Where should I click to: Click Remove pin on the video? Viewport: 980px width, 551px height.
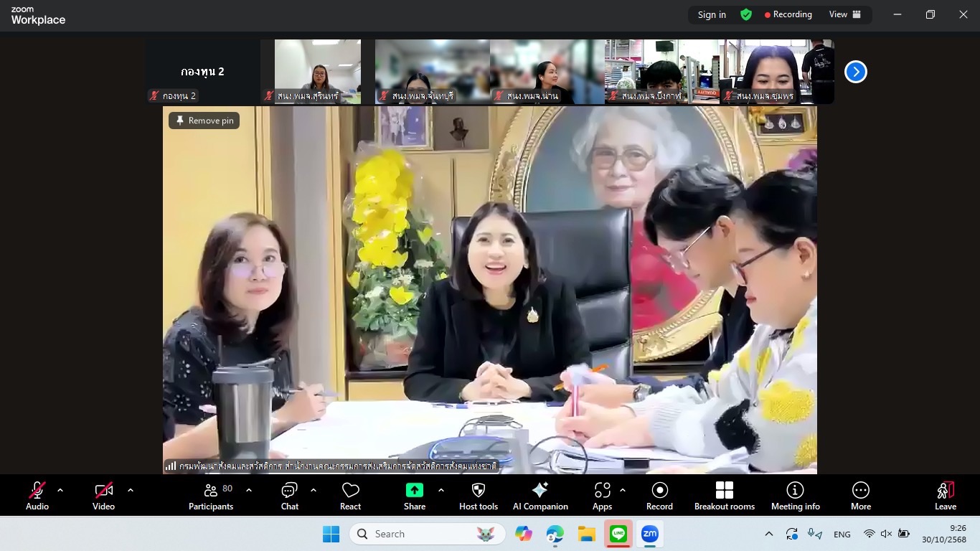[204, 121]
